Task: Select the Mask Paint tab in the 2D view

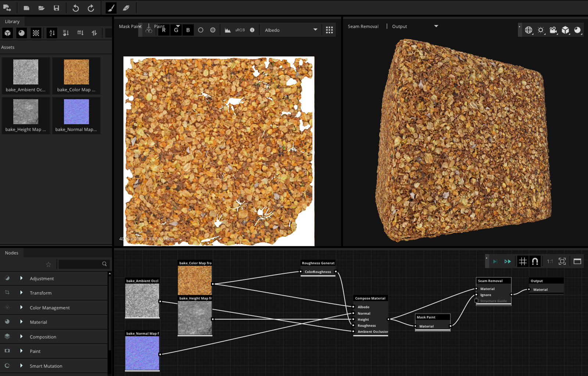Action: 129,26
